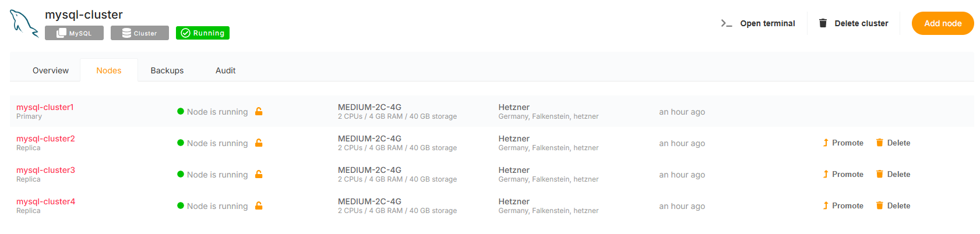
Task: Click the trash icon for Delete cluster
Action: point(823,23)
